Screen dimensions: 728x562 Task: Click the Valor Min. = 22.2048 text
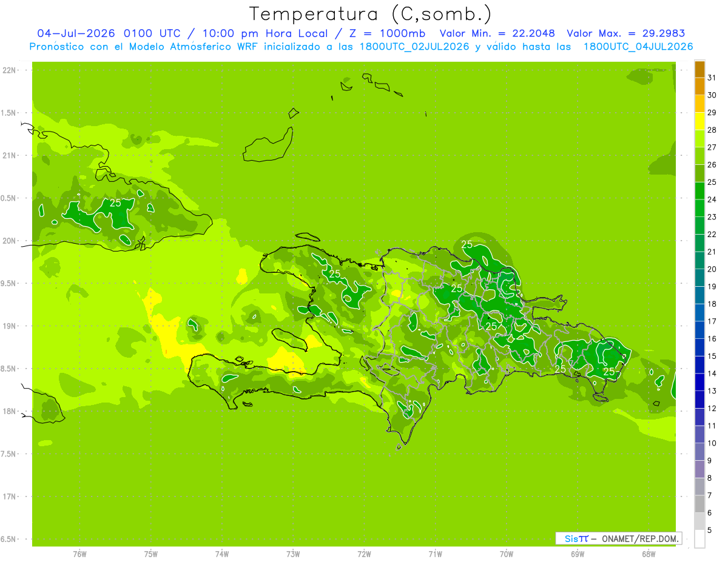[x=497, y=34]
